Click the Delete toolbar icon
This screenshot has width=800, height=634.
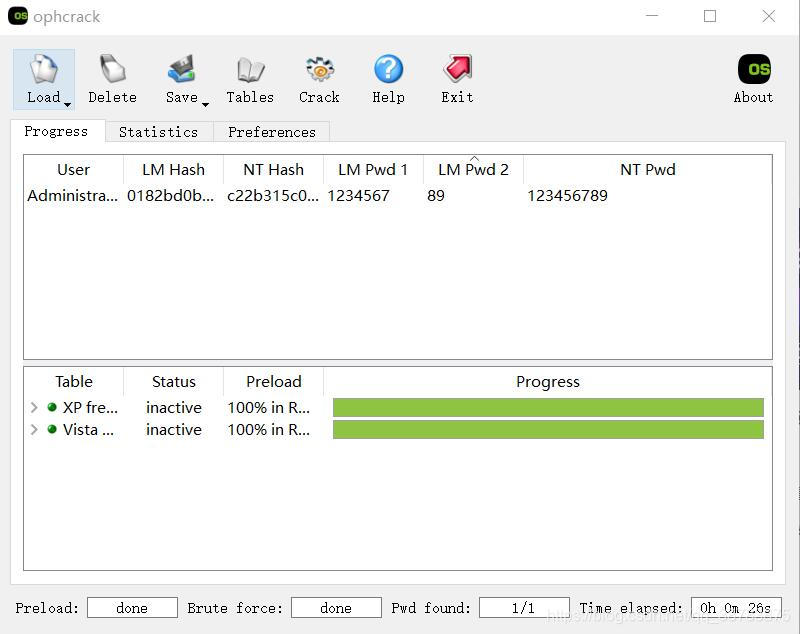[x=112, y=69]
